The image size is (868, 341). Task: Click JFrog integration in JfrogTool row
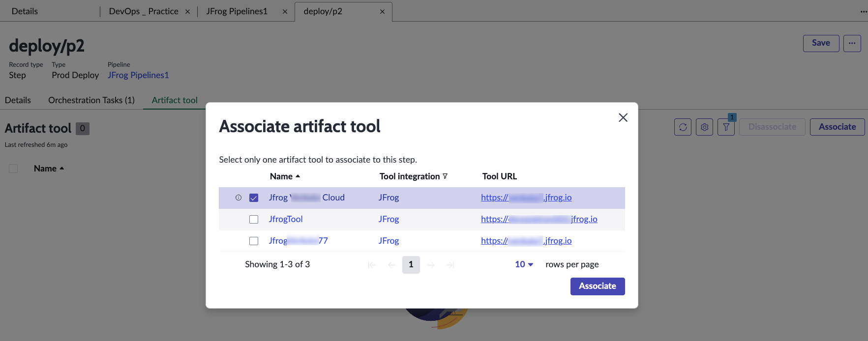click(x=389, y=219)
